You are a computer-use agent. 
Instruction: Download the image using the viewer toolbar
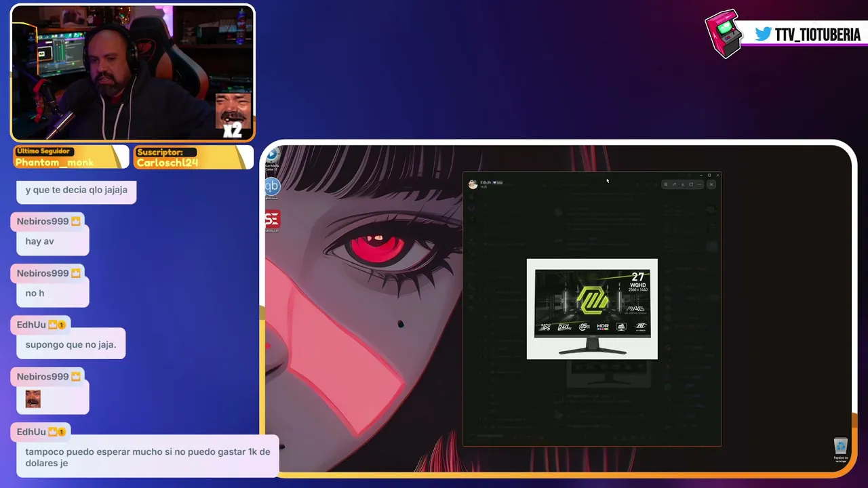(x=682, y=184)
